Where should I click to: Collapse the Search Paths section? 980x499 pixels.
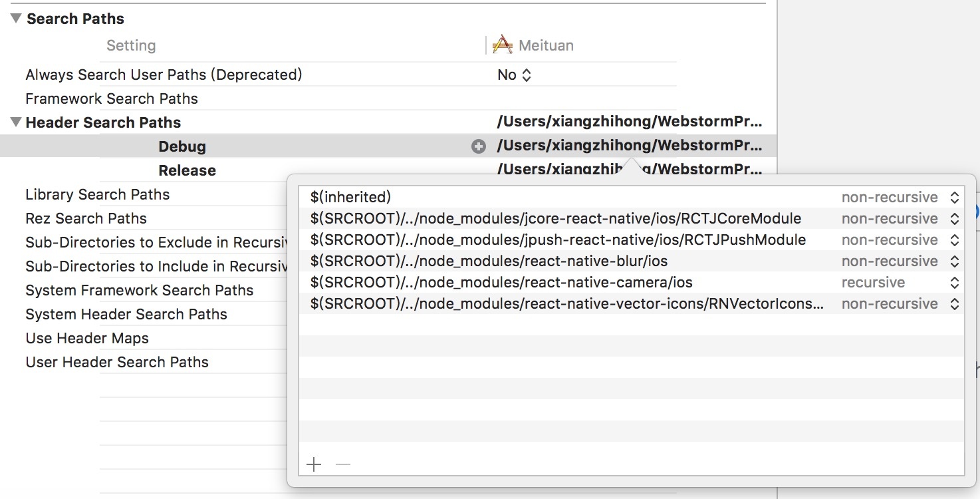[16, 19]
